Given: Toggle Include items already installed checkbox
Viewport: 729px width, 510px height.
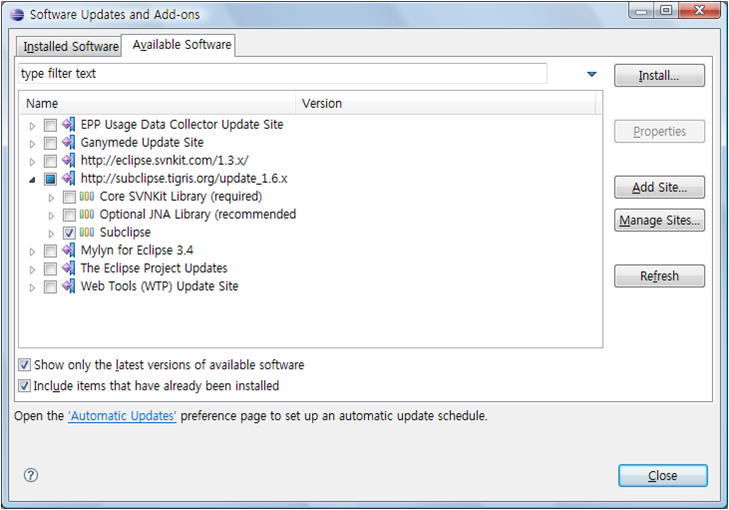Looking at the screenshot, I should (x=25, y=386).
